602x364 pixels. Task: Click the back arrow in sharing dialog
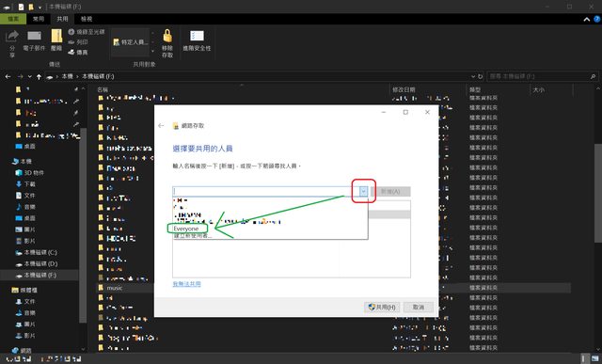click(x=161, y=125)
